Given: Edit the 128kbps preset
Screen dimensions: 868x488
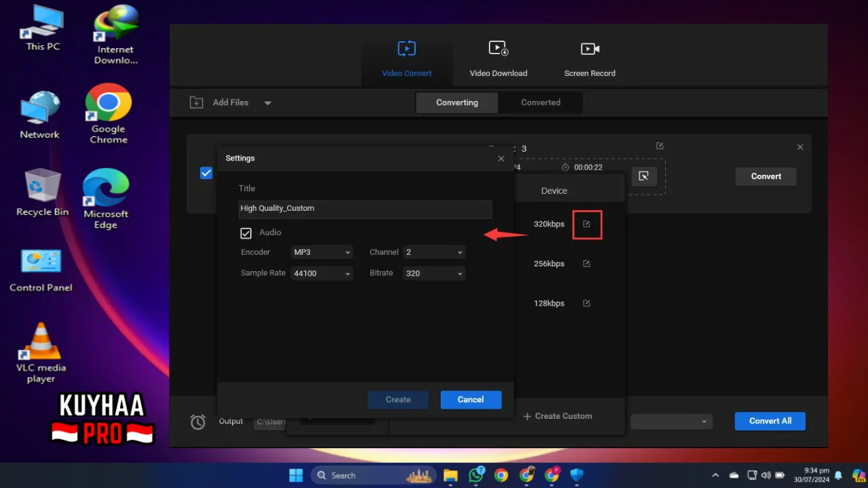Looking at the screenshot, I should [x=587, y=304].
